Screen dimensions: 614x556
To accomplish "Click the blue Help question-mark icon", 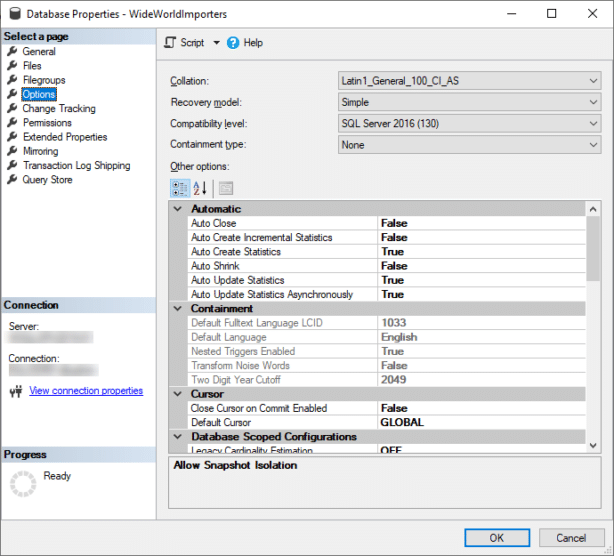I will point(233,43).
